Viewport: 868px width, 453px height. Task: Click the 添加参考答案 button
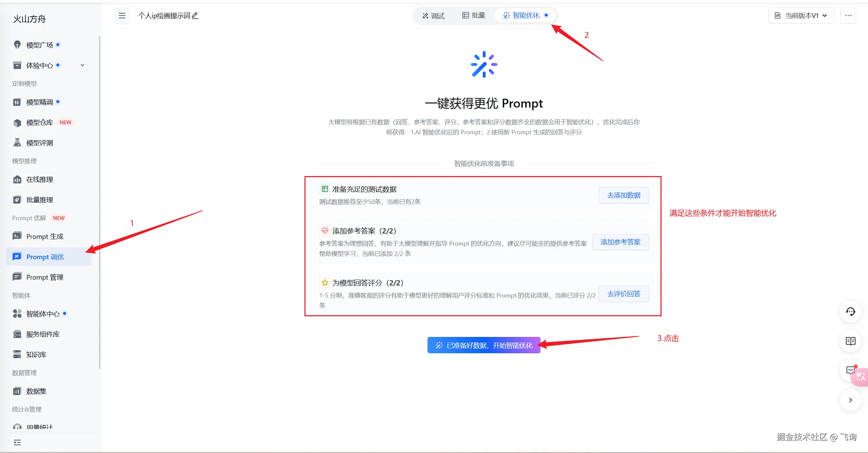click(x=620, y=242)
